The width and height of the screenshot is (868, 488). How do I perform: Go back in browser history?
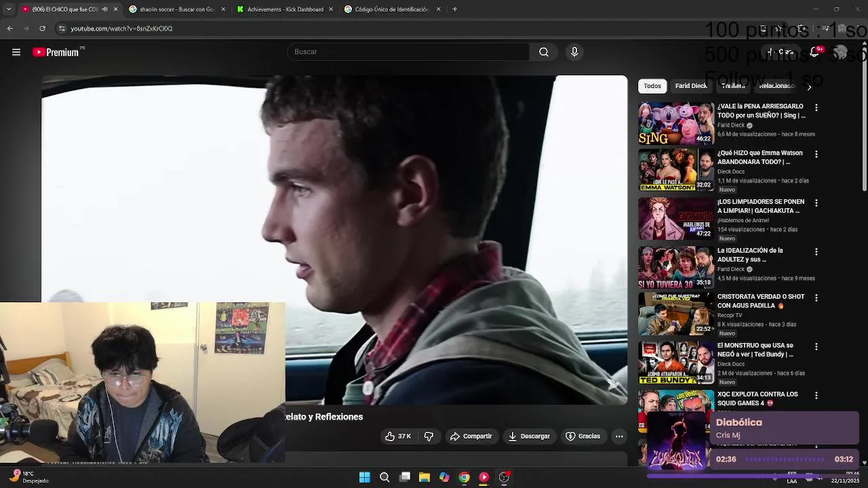coord(9,28)
